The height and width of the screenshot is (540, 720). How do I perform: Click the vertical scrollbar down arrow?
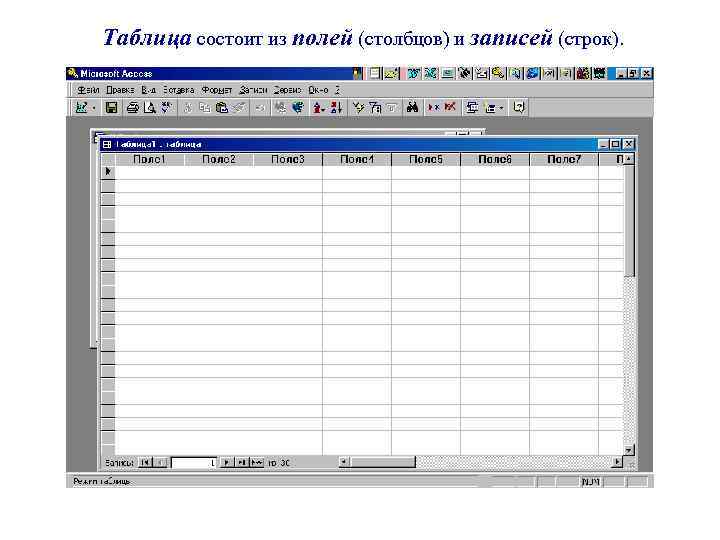(629, 450)
